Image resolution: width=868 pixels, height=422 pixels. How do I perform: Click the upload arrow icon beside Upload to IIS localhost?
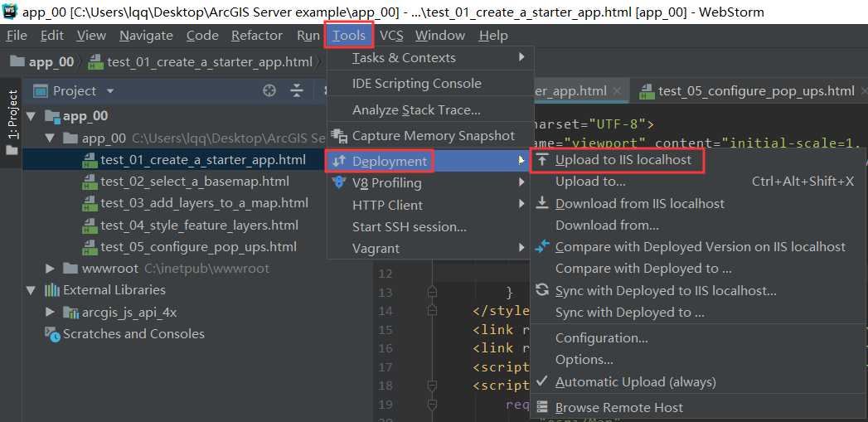543,160
